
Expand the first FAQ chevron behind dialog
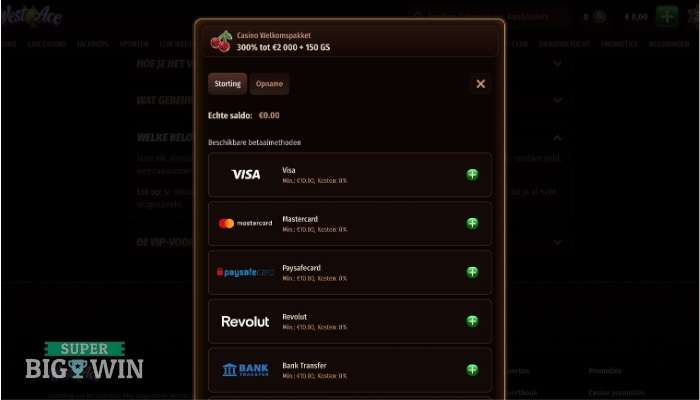click(558, 64)
